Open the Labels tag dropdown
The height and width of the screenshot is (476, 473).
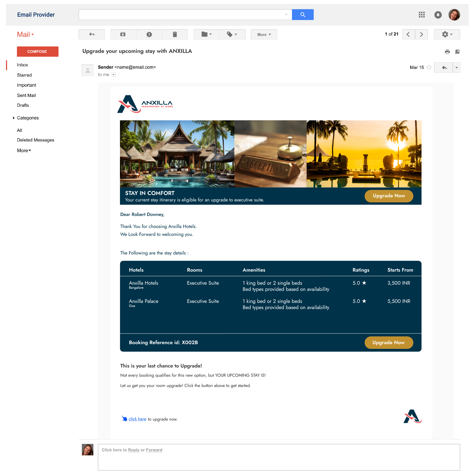(x=232, y=34)
